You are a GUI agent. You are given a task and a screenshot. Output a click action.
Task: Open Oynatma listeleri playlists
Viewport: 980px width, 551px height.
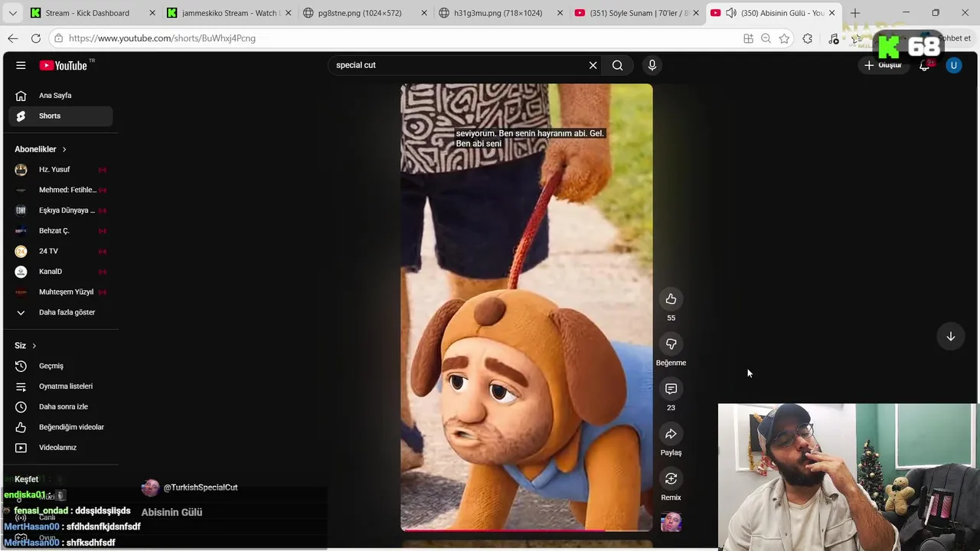pyautogui.click(x=61, y=386)
